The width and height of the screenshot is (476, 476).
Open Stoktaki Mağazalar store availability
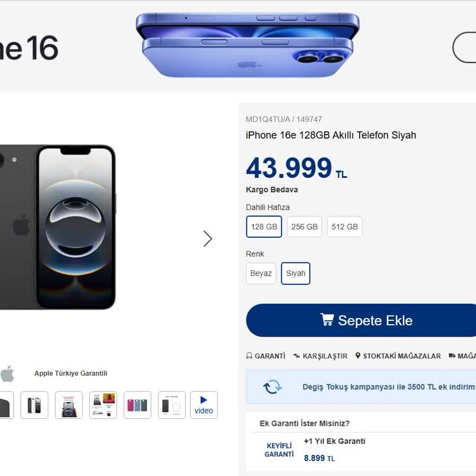(402, 356)
